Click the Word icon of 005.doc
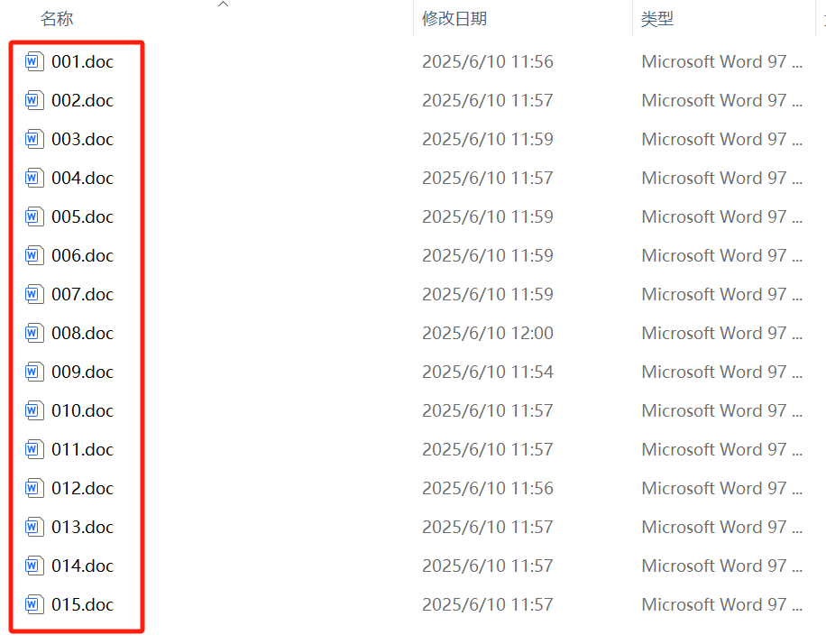The width and height of the screenshot is (826, 644). (x=33, y=216)
